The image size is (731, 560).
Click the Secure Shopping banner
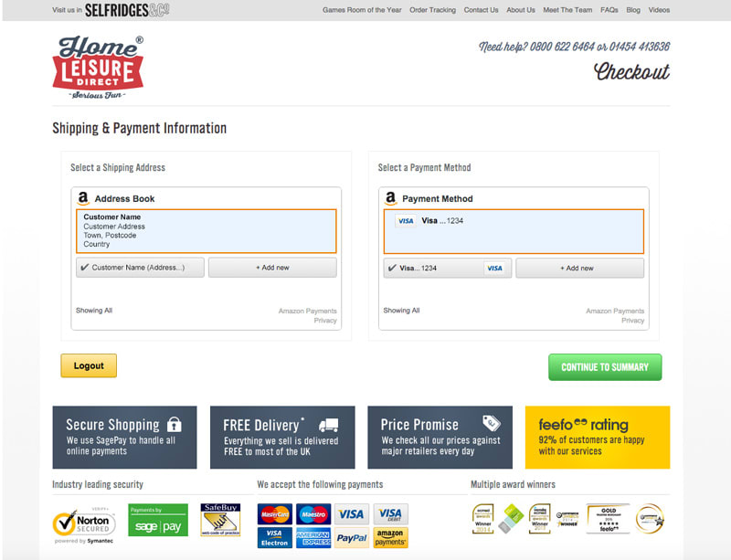pos(124,438)
